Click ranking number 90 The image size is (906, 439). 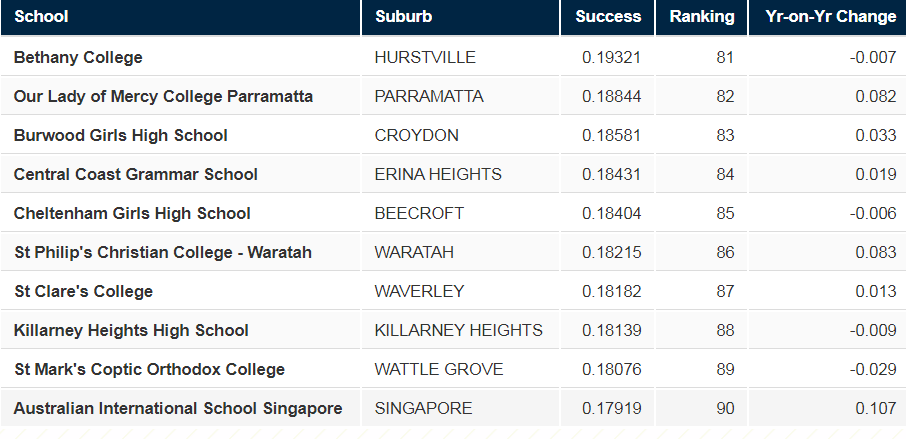coord(725,408)
